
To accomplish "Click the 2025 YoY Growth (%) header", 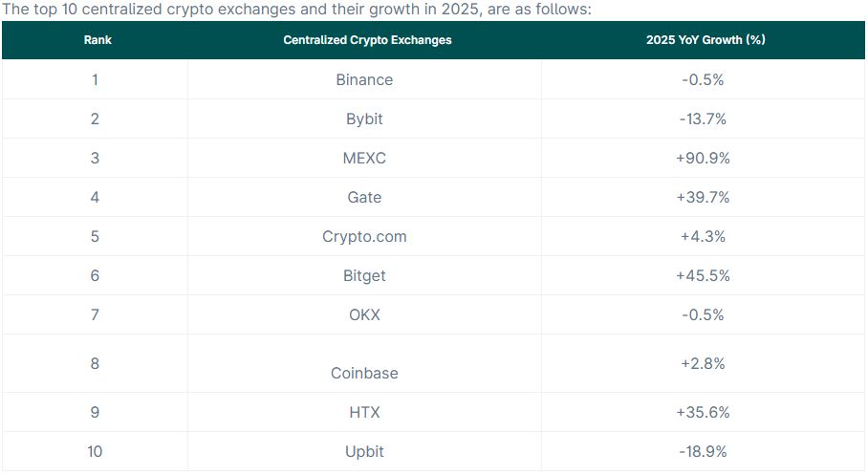I will pos(705,40).
